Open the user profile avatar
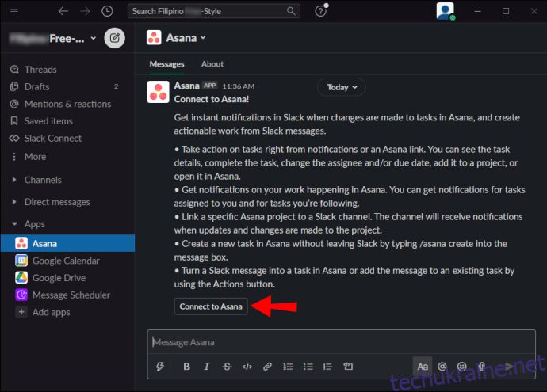 446,11
